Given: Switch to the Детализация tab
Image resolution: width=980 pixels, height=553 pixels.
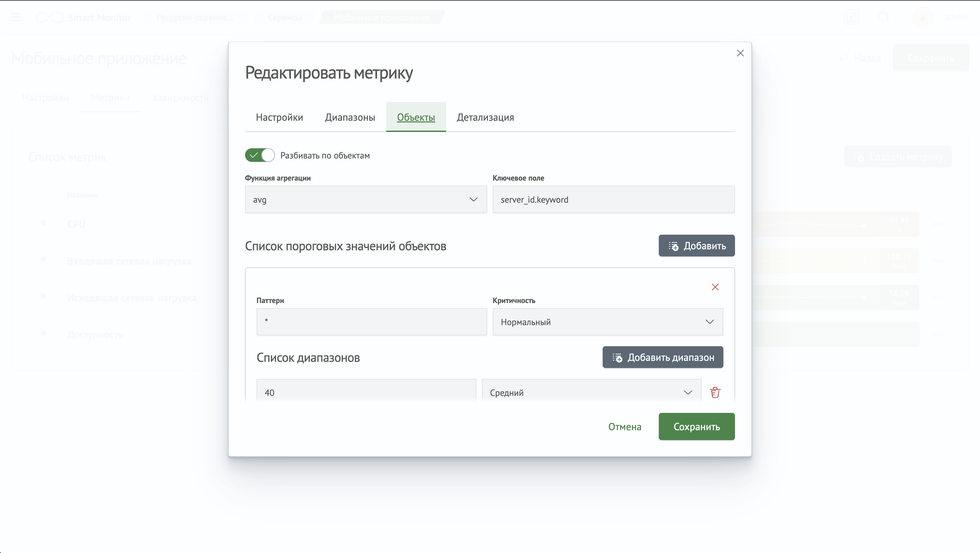Looking at the screenshot, I should tap(485, 117).
